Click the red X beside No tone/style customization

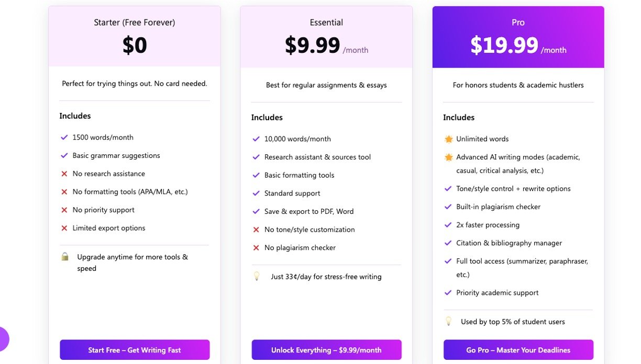coord(256,230)
